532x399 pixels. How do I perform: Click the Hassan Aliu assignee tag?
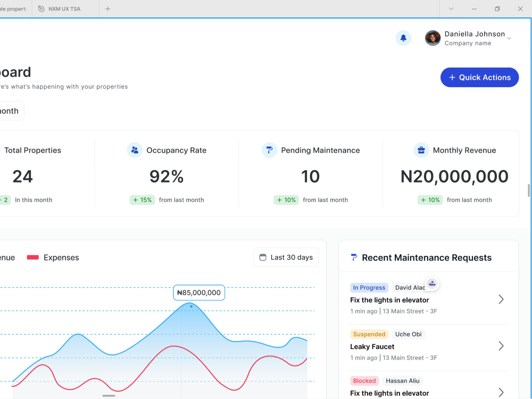403,381
